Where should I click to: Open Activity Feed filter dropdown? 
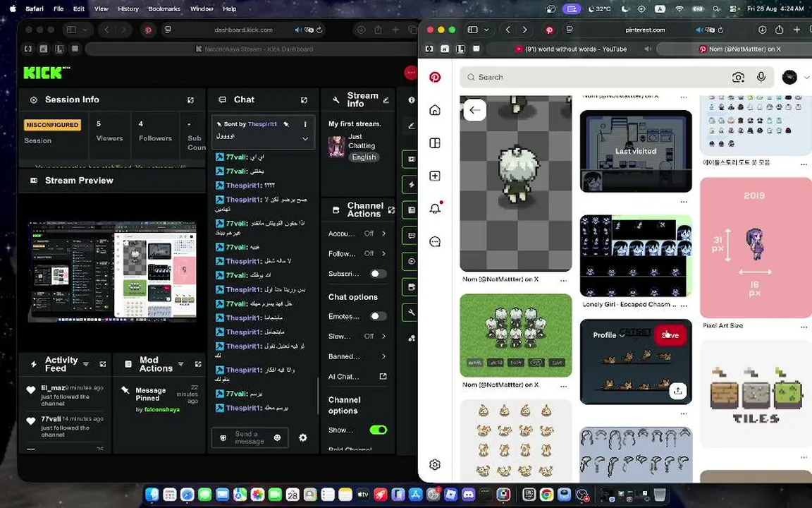pyautogui.click(x=86, y=364)
